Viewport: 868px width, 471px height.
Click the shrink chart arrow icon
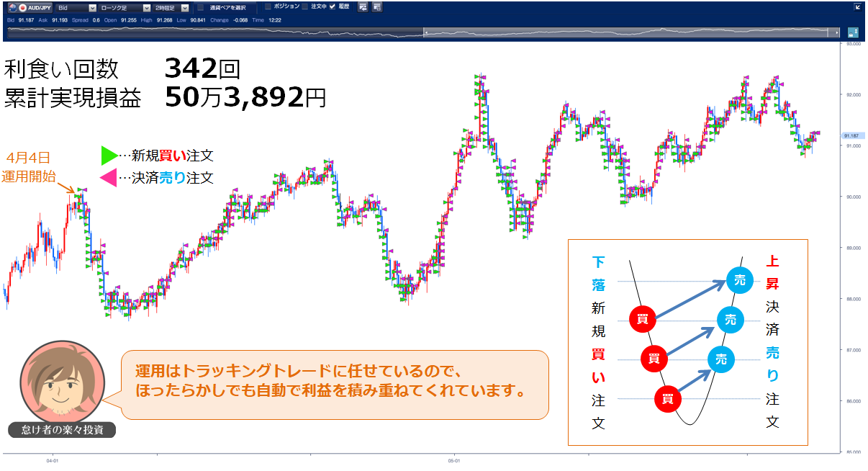(856, 7)
